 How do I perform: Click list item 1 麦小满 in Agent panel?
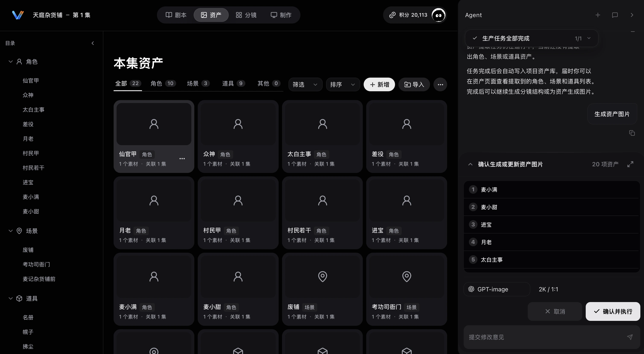[x=551, y=190]
